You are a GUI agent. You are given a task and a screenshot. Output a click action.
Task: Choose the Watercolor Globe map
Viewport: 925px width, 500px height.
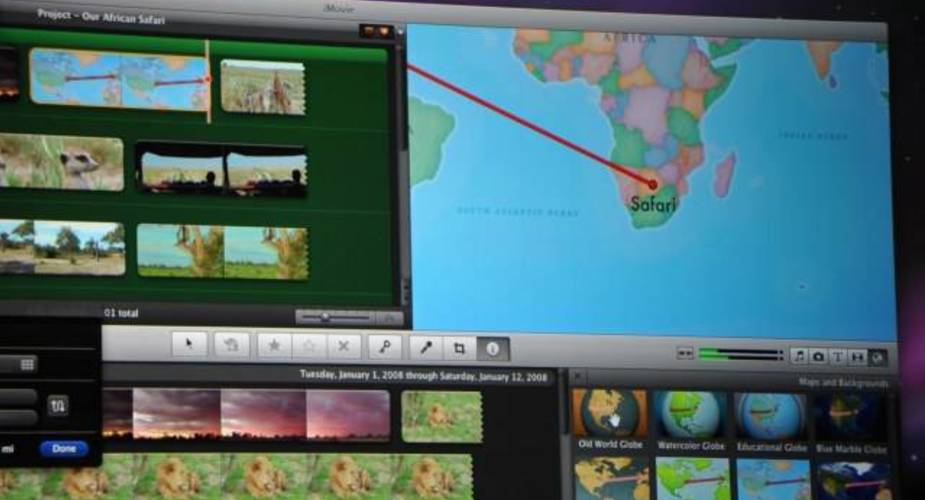pos(691,415)
